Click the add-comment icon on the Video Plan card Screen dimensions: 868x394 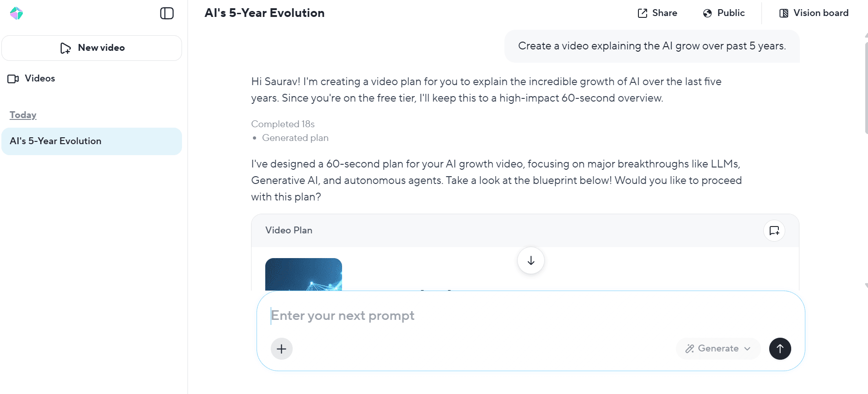[x=774, y=230]
